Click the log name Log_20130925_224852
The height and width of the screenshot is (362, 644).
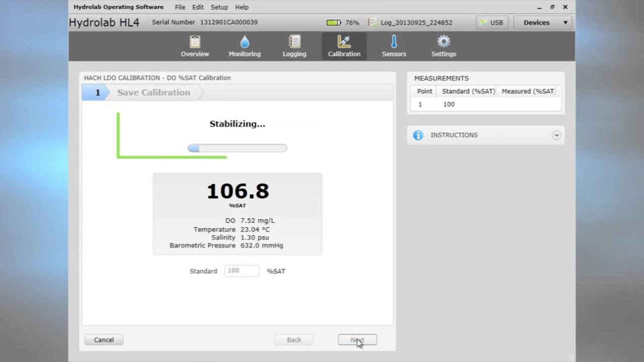point(416,23)
